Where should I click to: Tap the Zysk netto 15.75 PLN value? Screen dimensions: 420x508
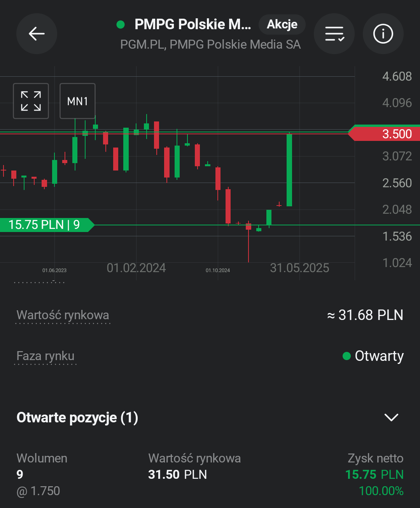pos(374,475)
